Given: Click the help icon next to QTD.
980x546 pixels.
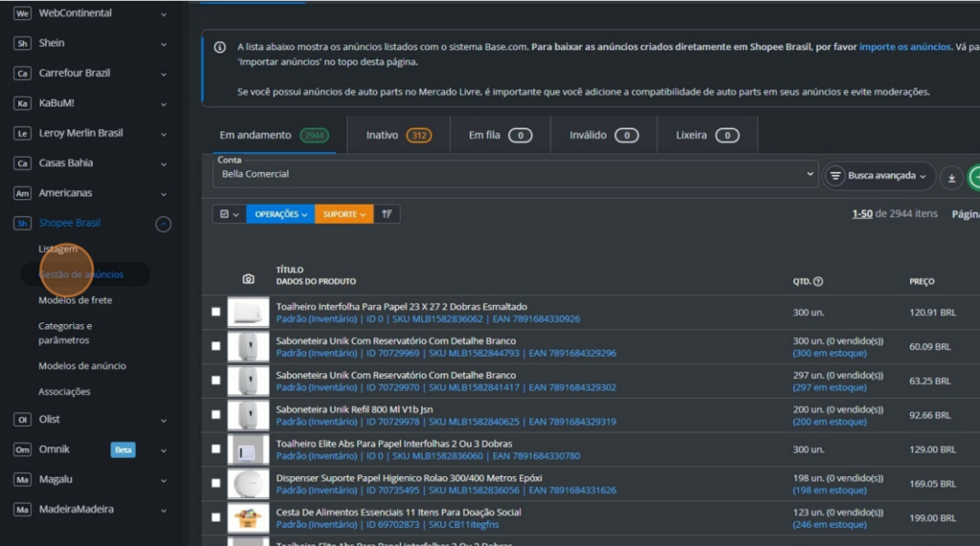Looking at the screenshot, I should (818, 282).
